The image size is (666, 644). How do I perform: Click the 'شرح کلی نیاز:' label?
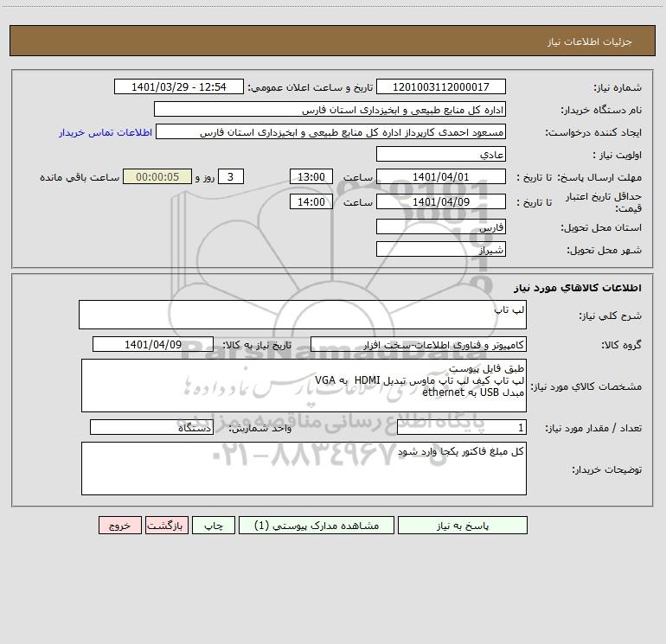[x=610, y=316]
